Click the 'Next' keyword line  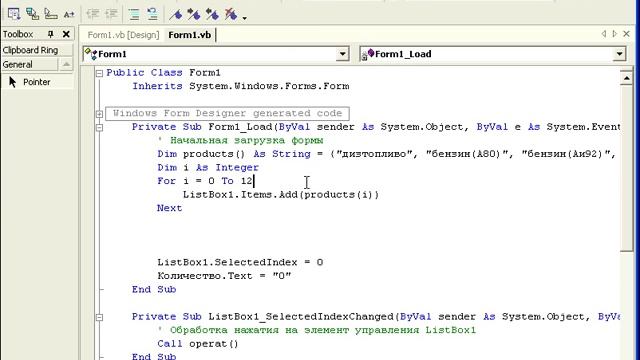(x=170, y=208)
